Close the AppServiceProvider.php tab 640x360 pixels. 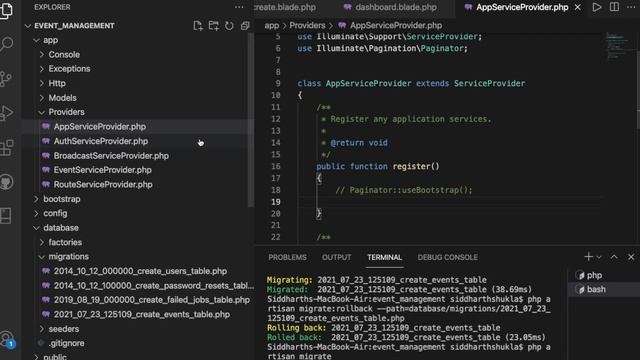[x=578, y=7]
